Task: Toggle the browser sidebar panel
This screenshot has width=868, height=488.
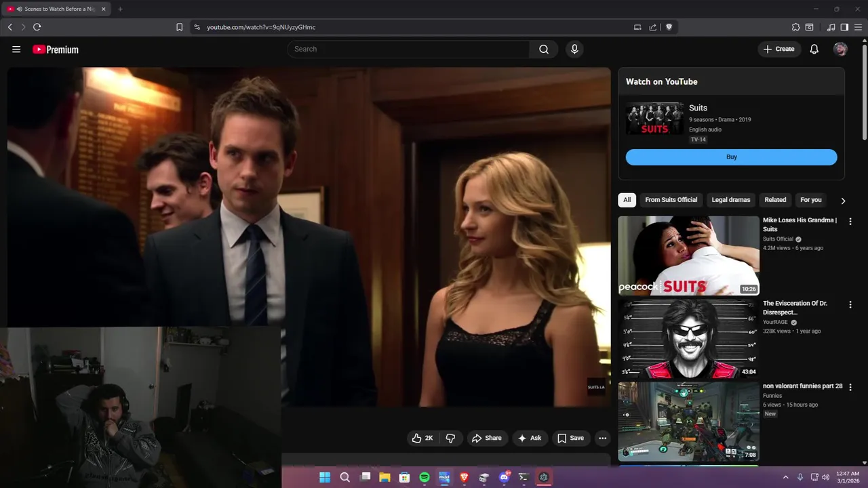Action: coord(844,27)
